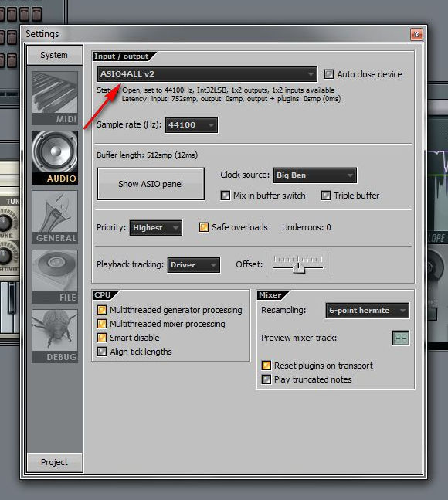448x500 pixels.
Task: Click the preview mixer track selector
Action: point(401,338)
